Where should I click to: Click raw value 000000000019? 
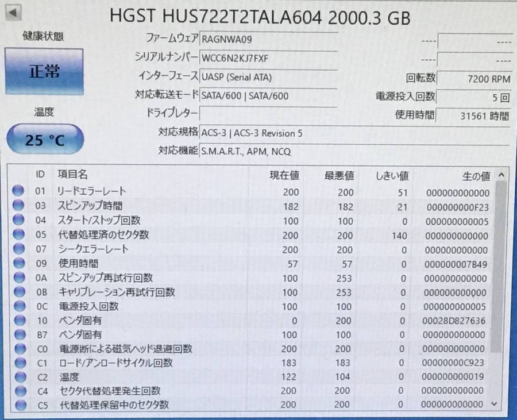pyautogui.click(x=453, y=377)
